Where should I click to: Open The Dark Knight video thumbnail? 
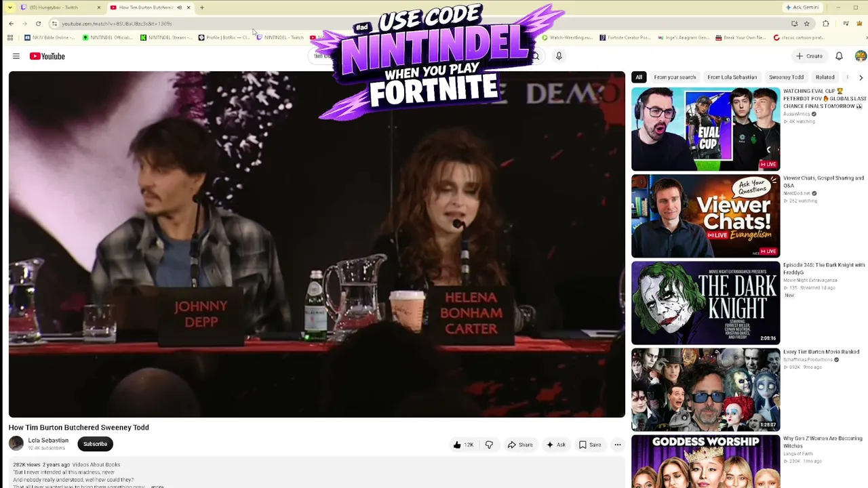[705, 303]
